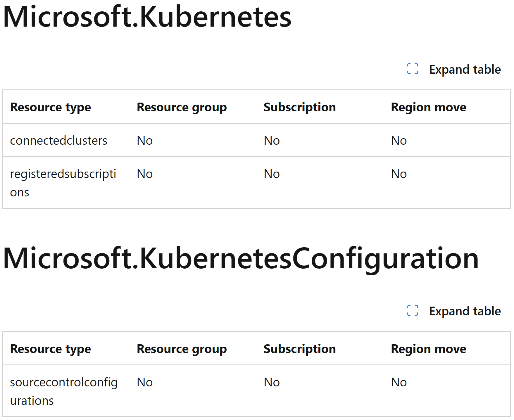Select the Microsoft.KubernetesConfiguration heading

(241, 259)
